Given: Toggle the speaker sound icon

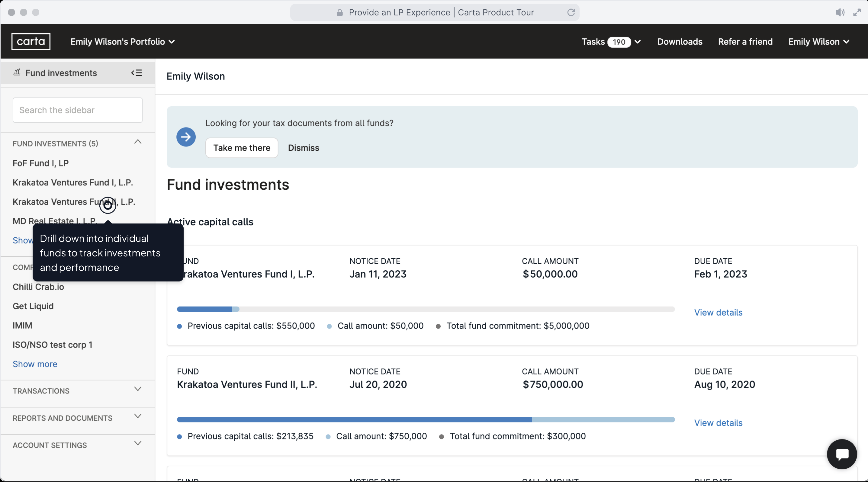Looking at the screenshot, I should click(839, 12).
